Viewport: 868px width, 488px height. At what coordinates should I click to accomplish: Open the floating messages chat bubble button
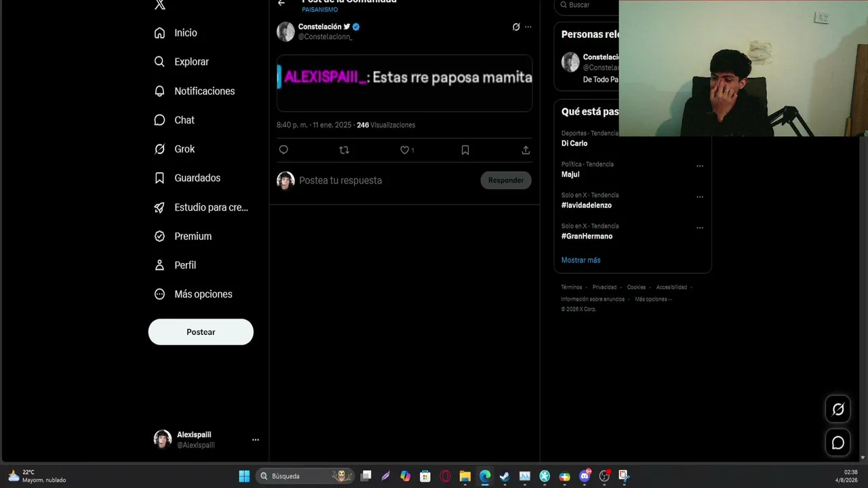(838, 443)
